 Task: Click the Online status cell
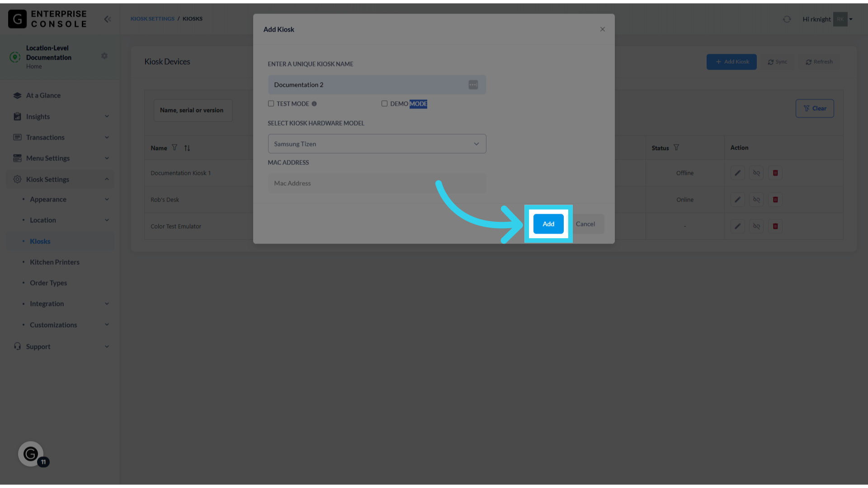[685, 200]
